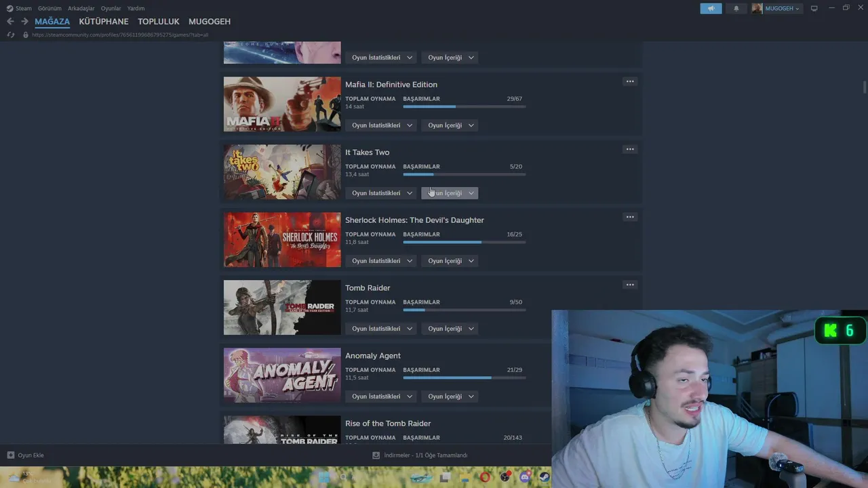Switch to Big Picture mode monitor icon

[x=814, y=8]
